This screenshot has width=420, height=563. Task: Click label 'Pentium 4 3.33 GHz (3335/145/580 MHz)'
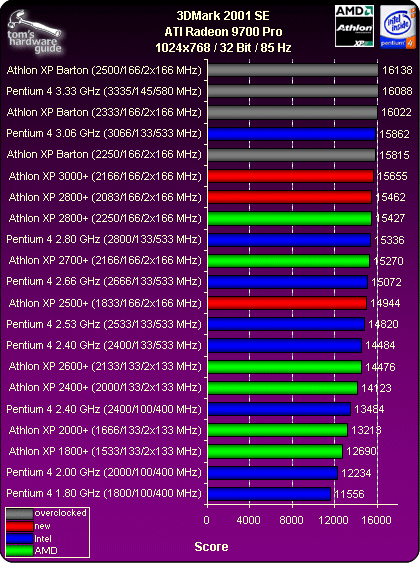click(x=104, y=91)
